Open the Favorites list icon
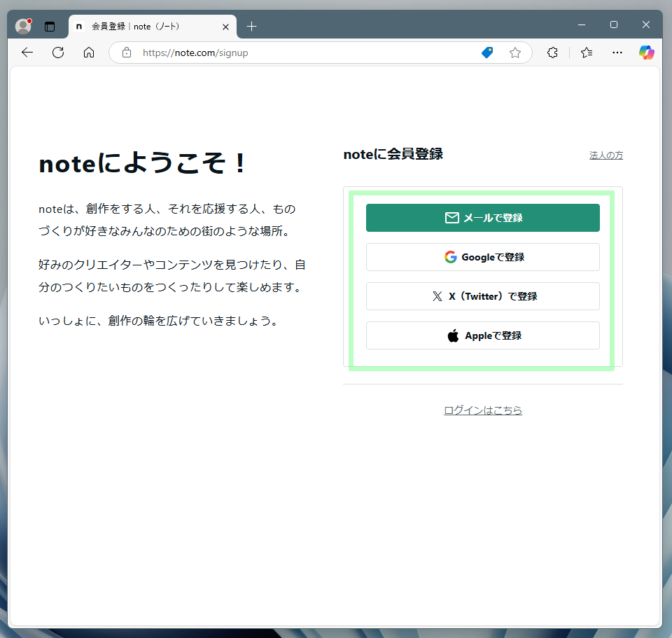The image size is (672, 638). click(x=587, y=53)
